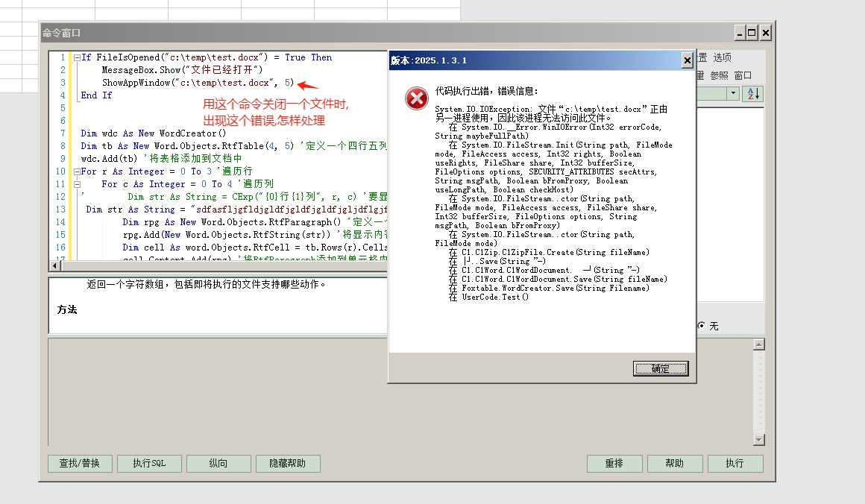Screen dimensions: 865x504
Task: Click the red error icon in dialog
Action: pyautogui.click(x=416, y=98)
